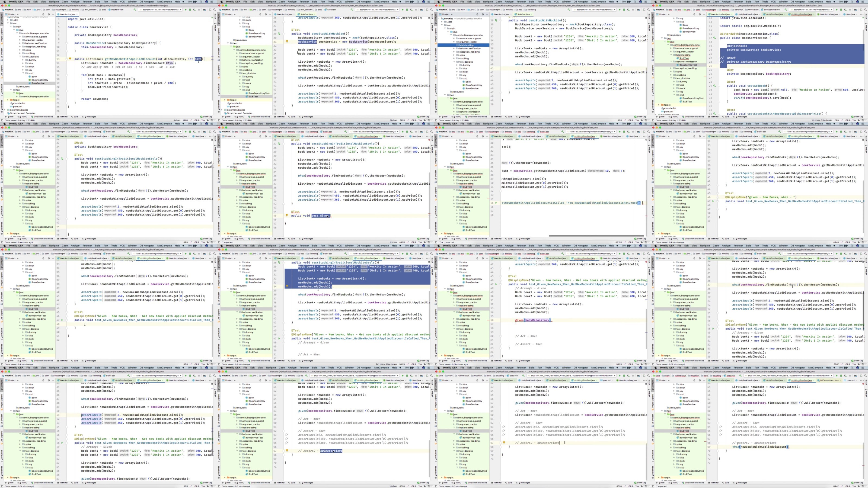
Task: Expand External Libraries in BookService.java window tree
Action: (x=5, y=110)
